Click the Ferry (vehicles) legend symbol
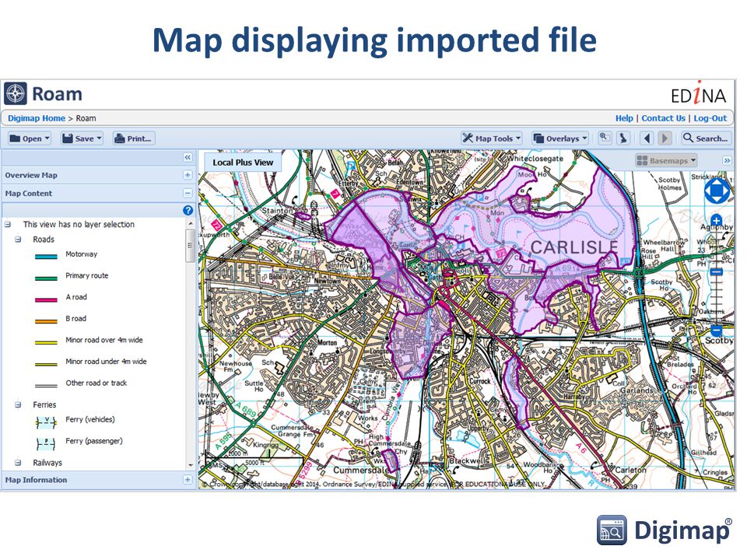 click(x=46, y=422)
